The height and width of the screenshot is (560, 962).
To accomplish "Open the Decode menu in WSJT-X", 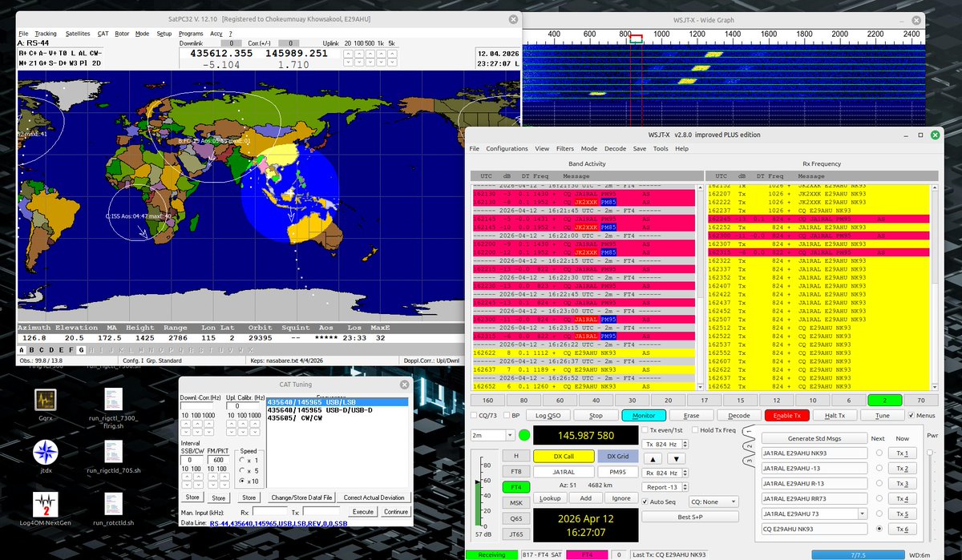I will (615, 149).
